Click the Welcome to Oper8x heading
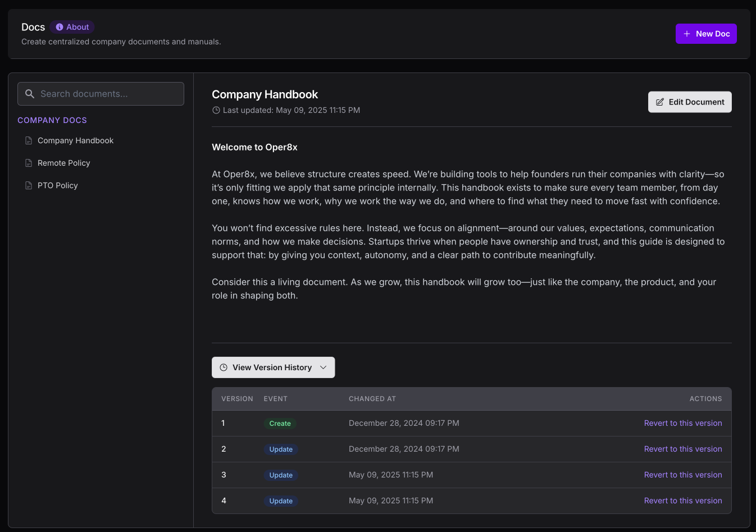The width and height of the screenshot is (756, 532). tap(254, 147)
